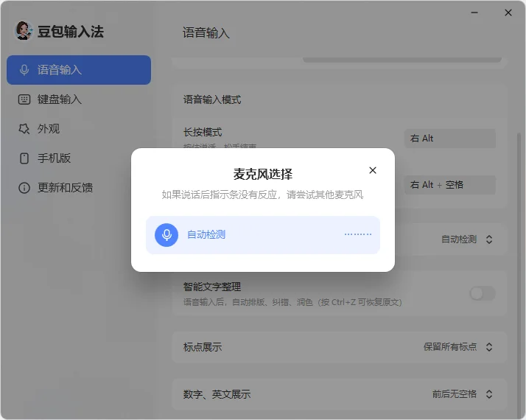Open the 标点展示 保留所有标点 dropdown

(458, 347)
